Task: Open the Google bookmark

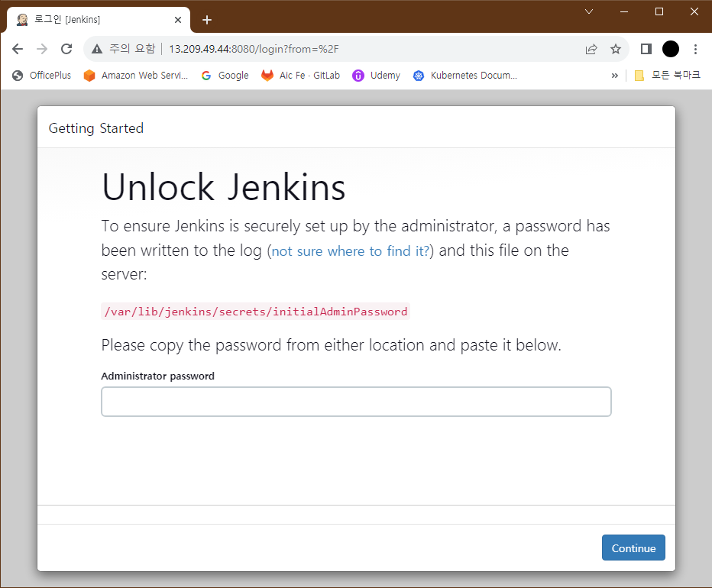Action: [225, 76]
